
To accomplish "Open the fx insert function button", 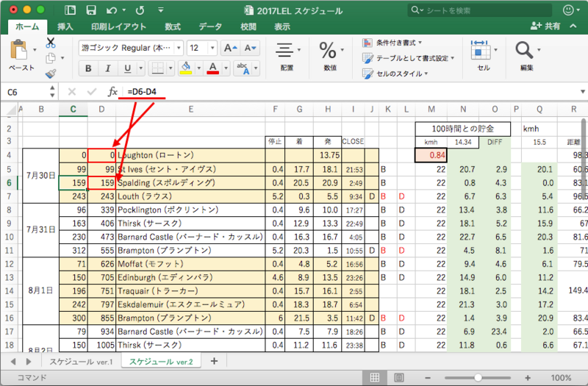I will coord(112,92).
